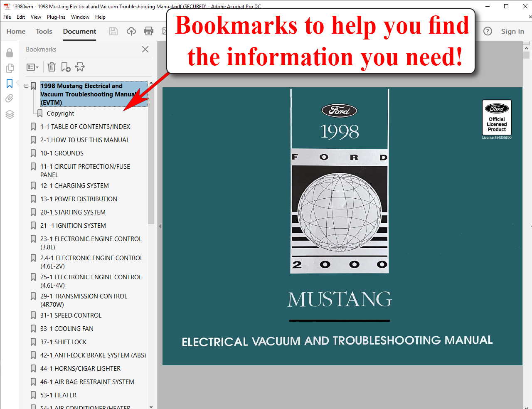This screenshot has height=409, width=532.
Task: Open the Page Thumbnails panel icon
Action: (x=10, y=68)
